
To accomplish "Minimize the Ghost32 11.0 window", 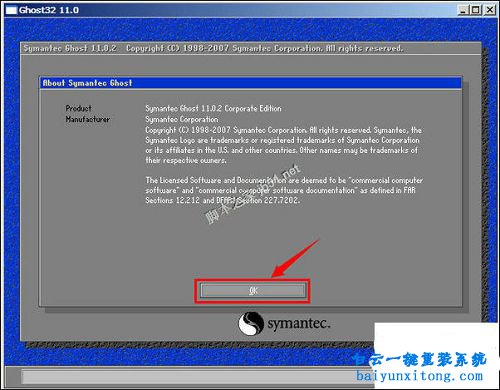I will (x=463, y=10).
